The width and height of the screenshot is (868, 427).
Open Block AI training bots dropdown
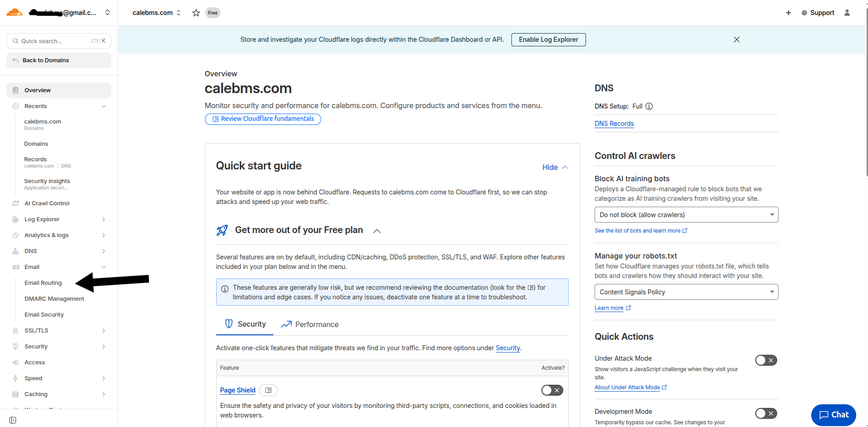click(x=686, y=215)
